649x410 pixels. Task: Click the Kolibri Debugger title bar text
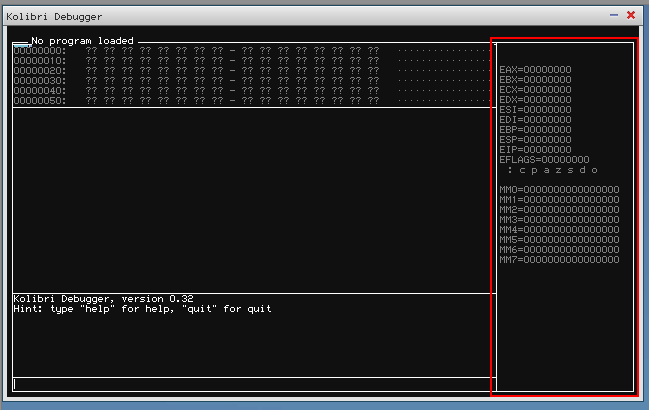(54, 16)
